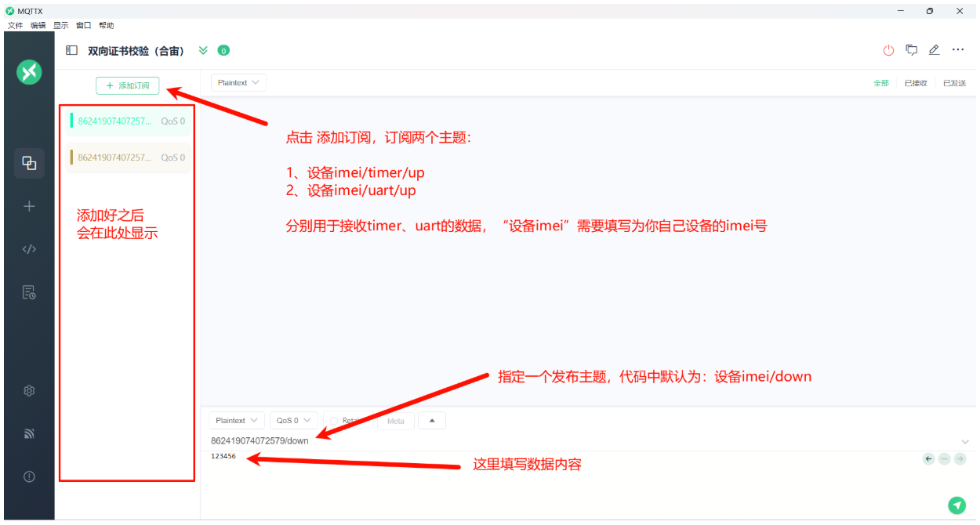Screen dimensions: 980x525
Task: Open the 窗口 menu
Action: (83, 26)
